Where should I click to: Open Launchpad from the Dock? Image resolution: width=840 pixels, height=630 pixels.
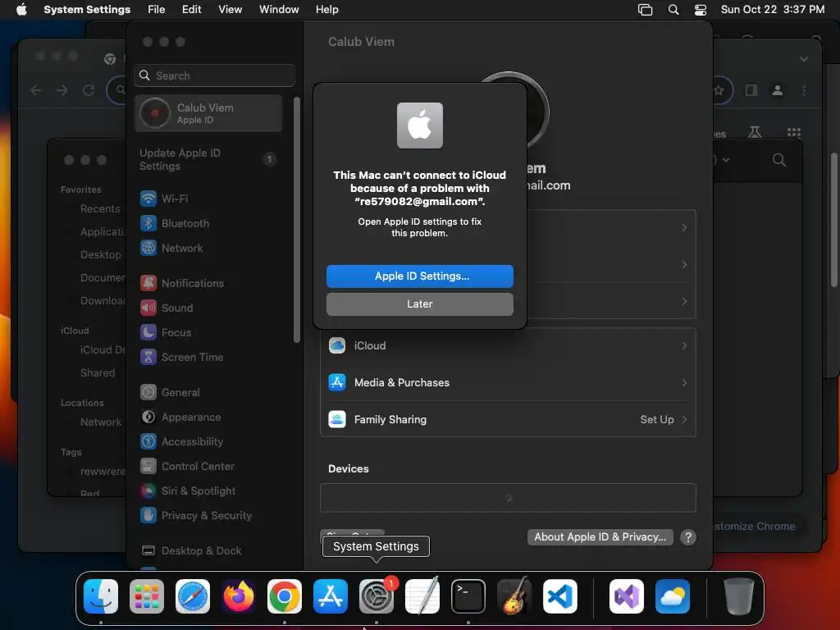pyautogui.click(x=147, y=596)
